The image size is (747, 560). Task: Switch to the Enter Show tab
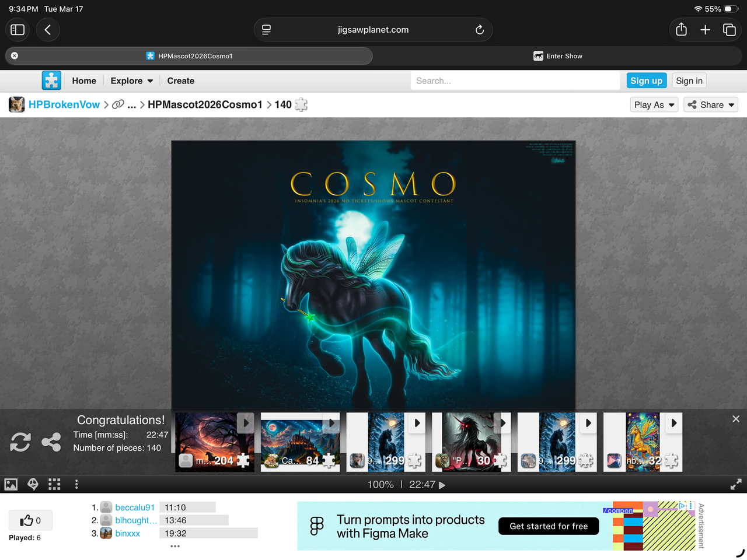coord(558,56)
